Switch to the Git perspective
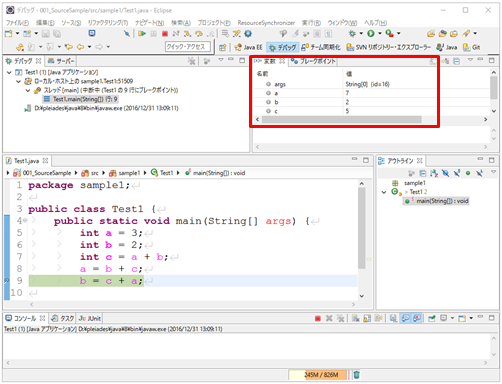This screenshot has width=502, height=384. 472,47
